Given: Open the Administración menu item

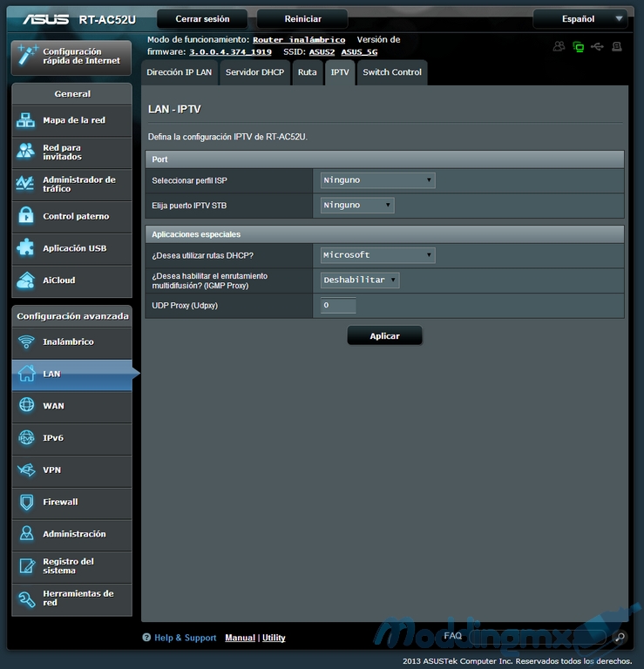Looking at the screenshot, I should pos(71,534).
